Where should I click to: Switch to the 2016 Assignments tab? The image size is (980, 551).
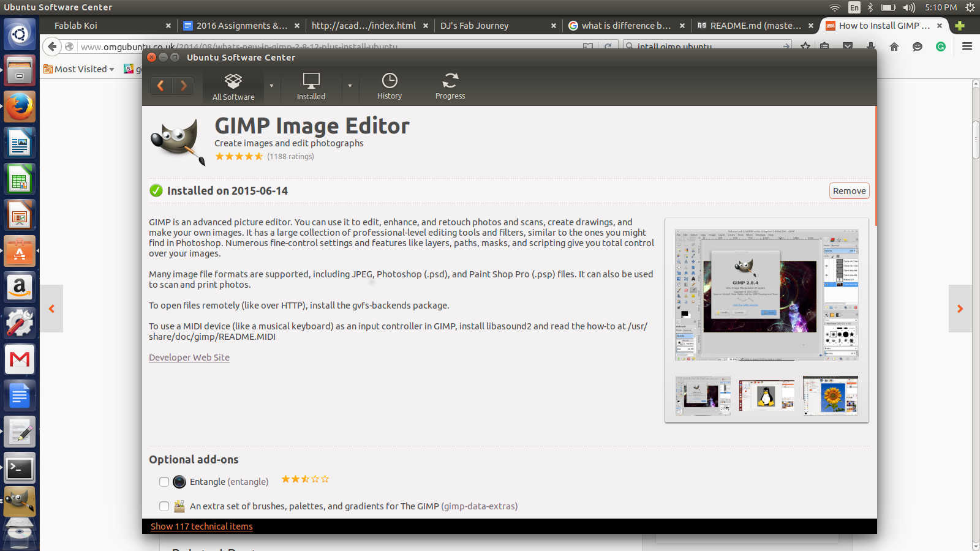241,26
